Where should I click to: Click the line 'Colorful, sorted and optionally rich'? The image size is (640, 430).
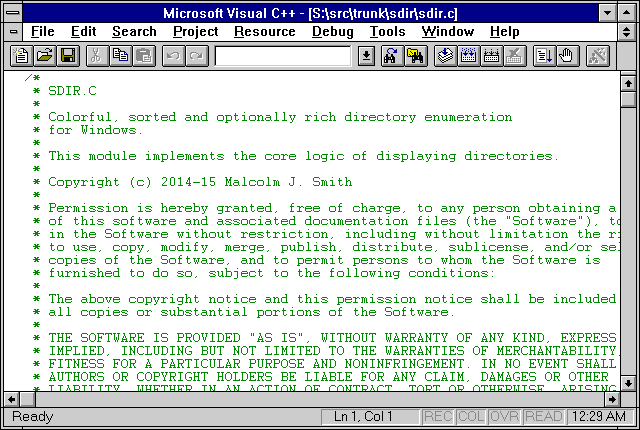(273, 117)
